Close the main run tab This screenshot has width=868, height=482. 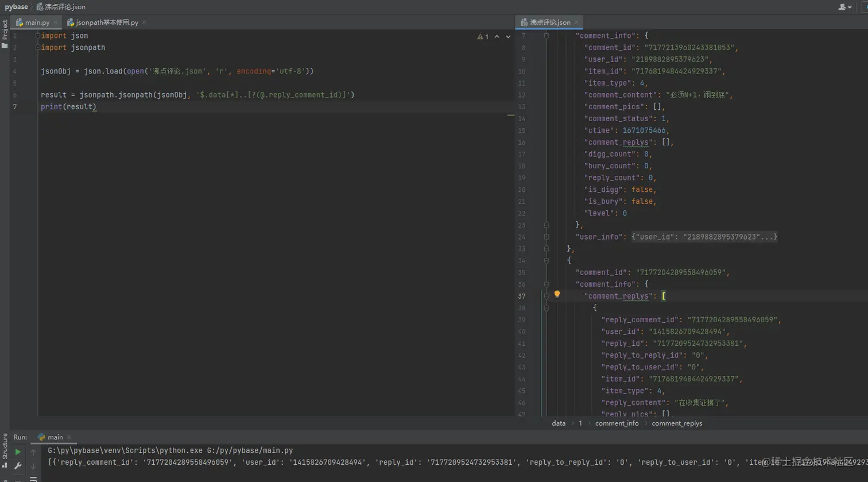pyautogui.click(x=69, y=437)
